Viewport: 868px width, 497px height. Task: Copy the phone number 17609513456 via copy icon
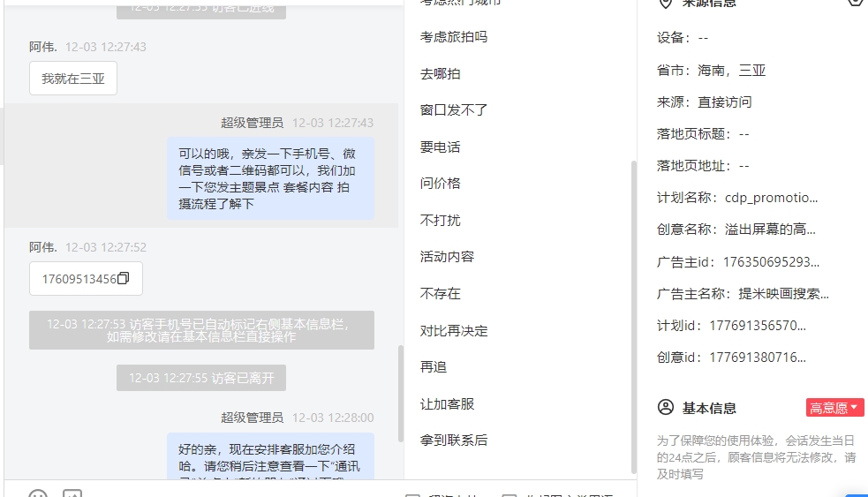click(124, 278)
